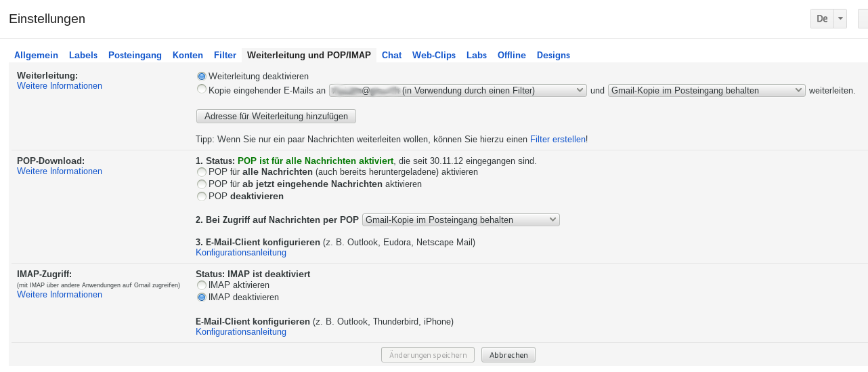Select Kopie eingehender E-Mails radio option
Viewport: 868px width, 372px height.
pos(202,89)
